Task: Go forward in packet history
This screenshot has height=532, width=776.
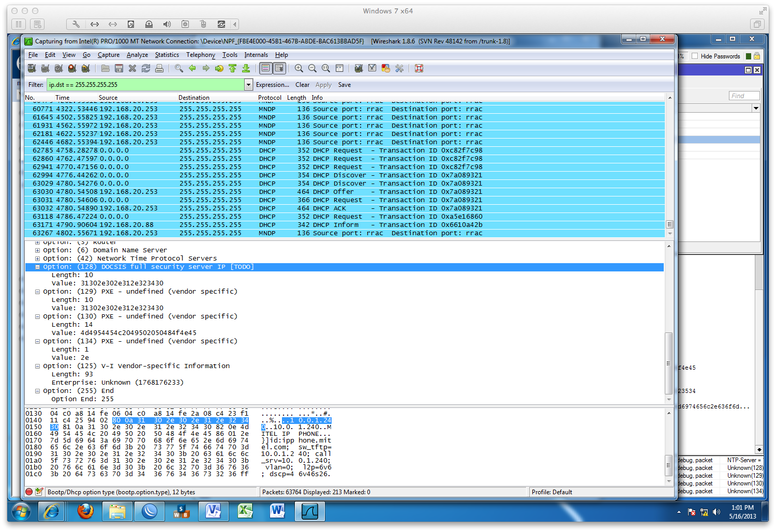Action: point(205,68)
